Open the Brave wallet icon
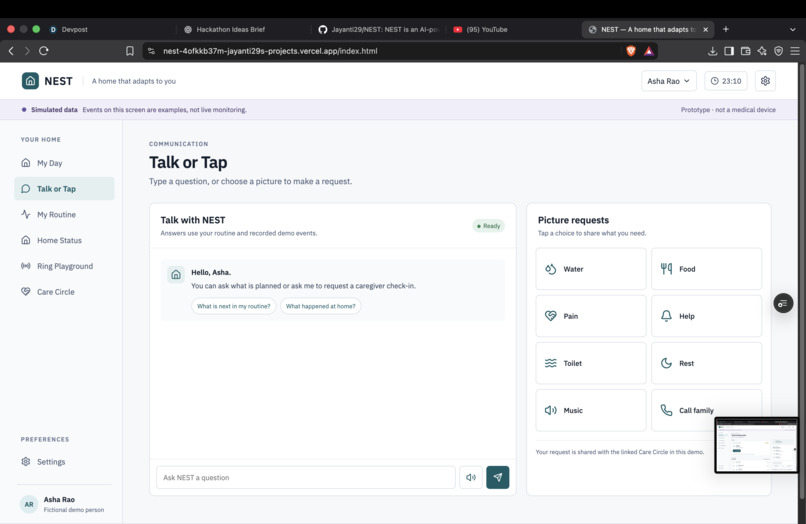Image resolution: width=806 pixels, height=524 pixels. (745, 51)
